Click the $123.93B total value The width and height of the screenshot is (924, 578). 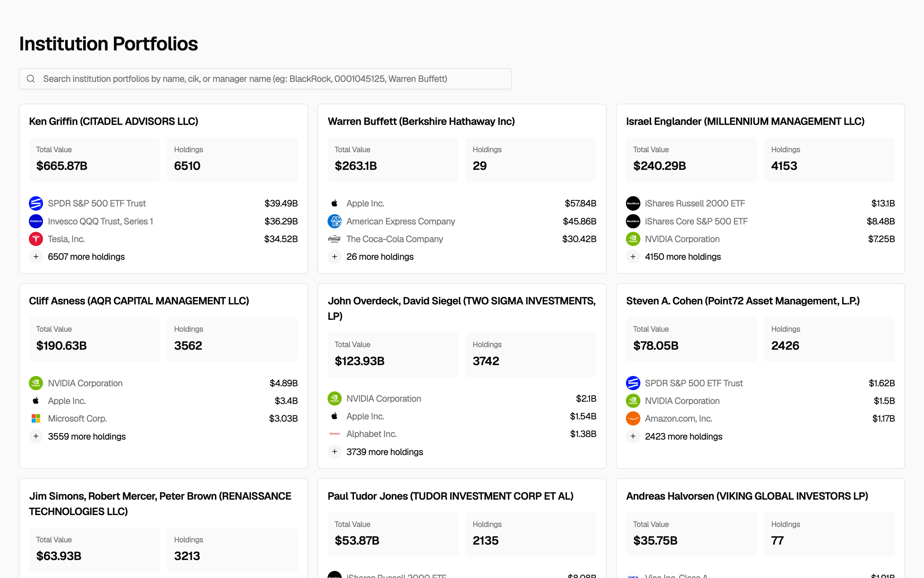pos(360,361)
